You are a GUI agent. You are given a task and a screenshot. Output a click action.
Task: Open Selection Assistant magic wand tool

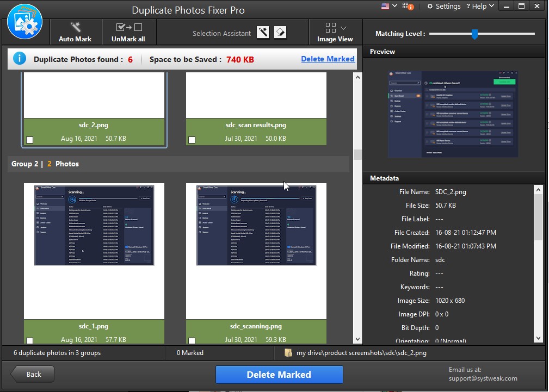[263, 33]
